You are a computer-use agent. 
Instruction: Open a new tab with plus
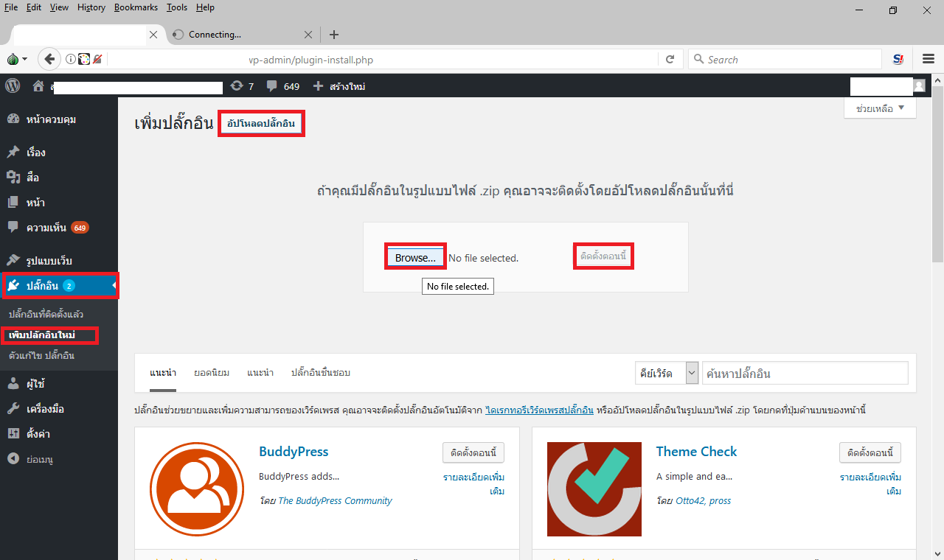334,35
